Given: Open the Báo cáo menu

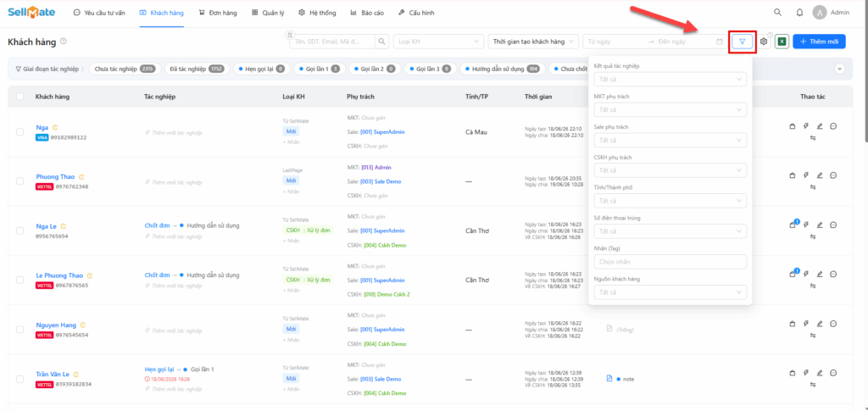Looking at the screenshot, I should click(x=367, y=13).
